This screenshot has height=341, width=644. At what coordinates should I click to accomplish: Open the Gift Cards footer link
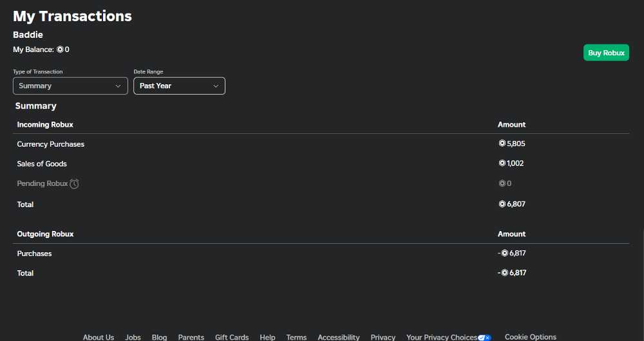click(x=232, y=337)
